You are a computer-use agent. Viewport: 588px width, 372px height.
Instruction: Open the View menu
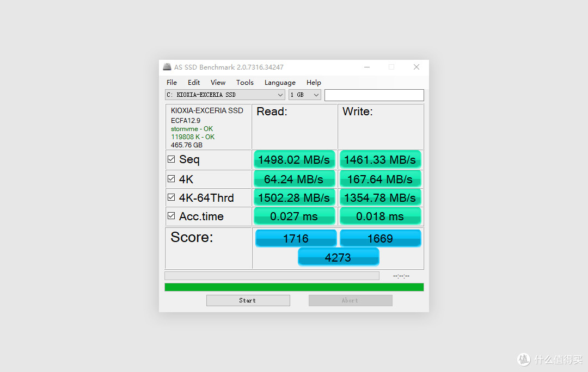click(218, 82)
